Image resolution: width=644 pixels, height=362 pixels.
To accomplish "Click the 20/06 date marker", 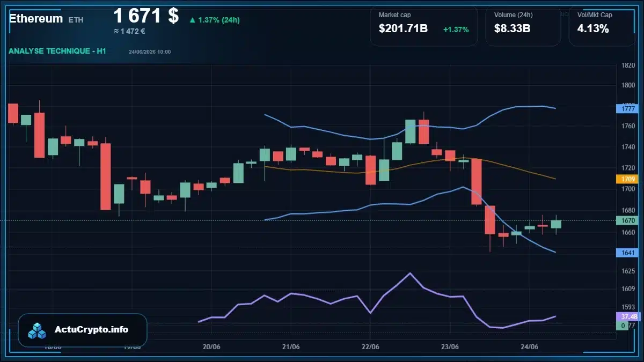I will [212, 346].
